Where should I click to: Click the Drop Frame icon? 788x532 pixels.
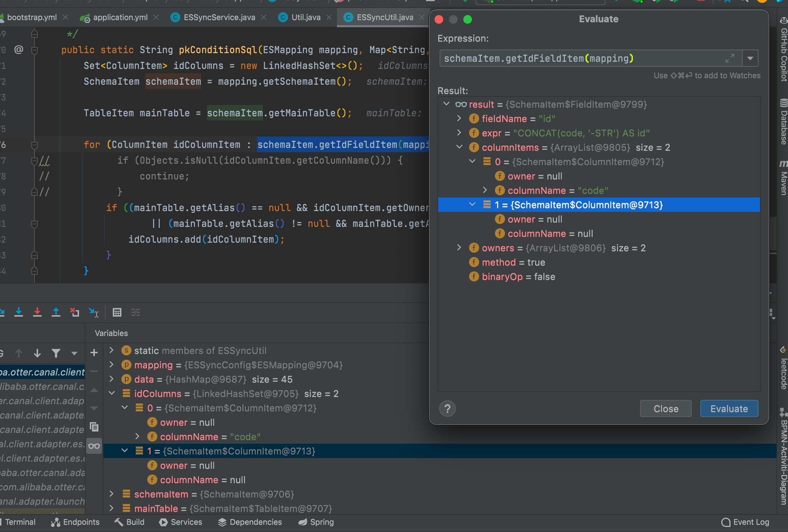click(75, 312)
